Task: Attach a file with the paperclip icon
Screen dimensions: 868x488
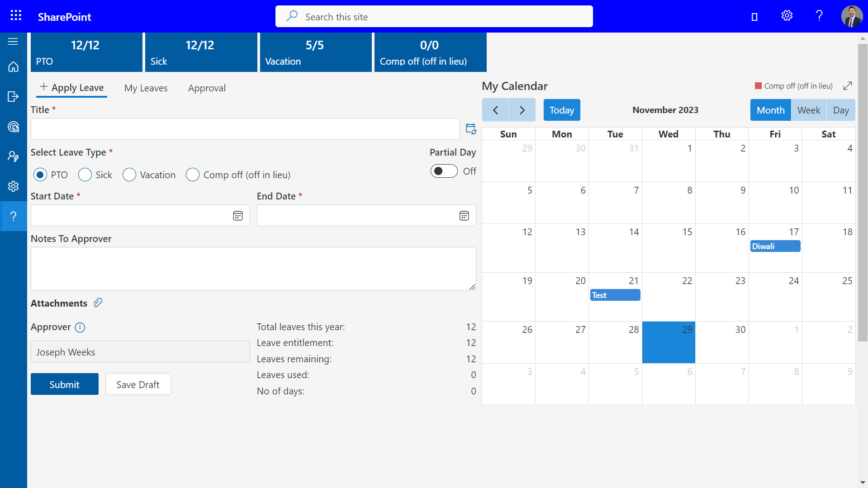Action: pos(98,303)
